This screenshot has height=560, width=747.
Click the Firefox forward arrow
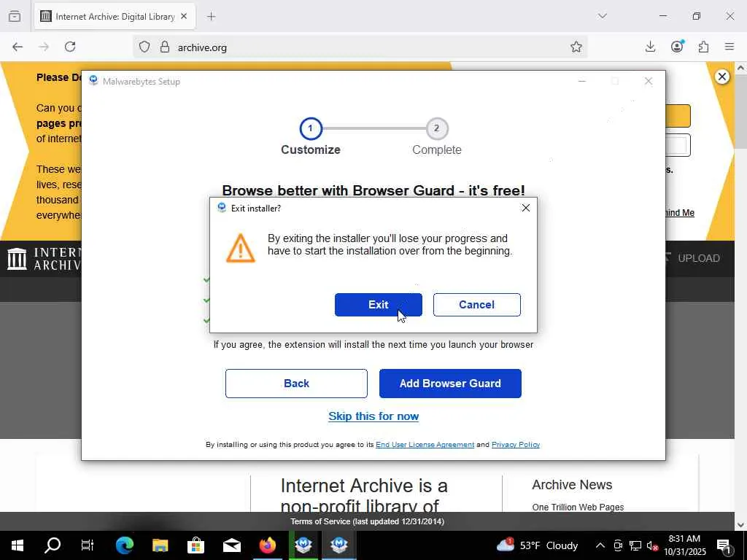point(44,47)
